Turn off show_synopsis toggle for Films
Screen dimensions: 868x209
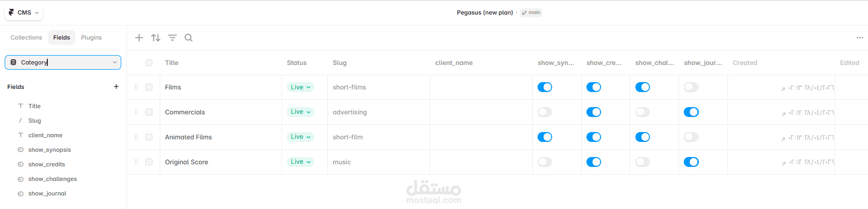[x=545, y=87]
